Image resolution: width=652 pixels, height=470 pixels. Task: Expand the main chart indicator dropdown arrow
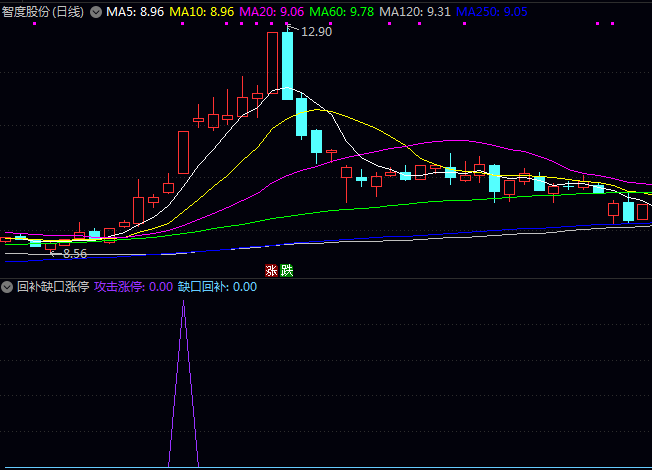[x=96, y=12]
